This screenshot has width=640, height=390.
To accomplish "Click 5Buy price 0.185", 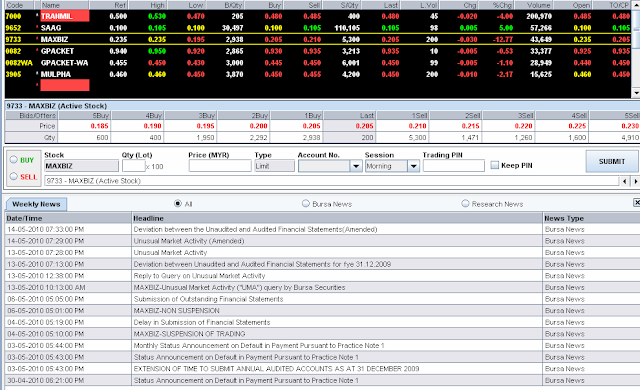I will point(99,126).
